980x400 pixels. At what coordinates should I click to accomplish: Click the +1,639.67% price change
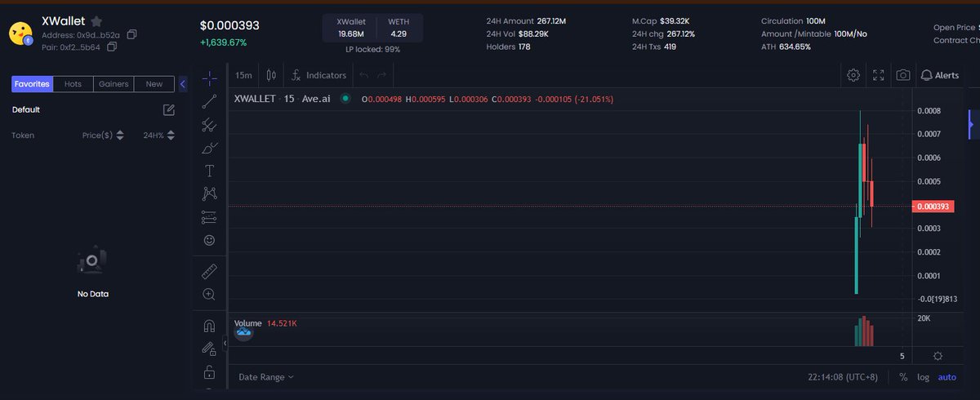(x=223, y=42)
